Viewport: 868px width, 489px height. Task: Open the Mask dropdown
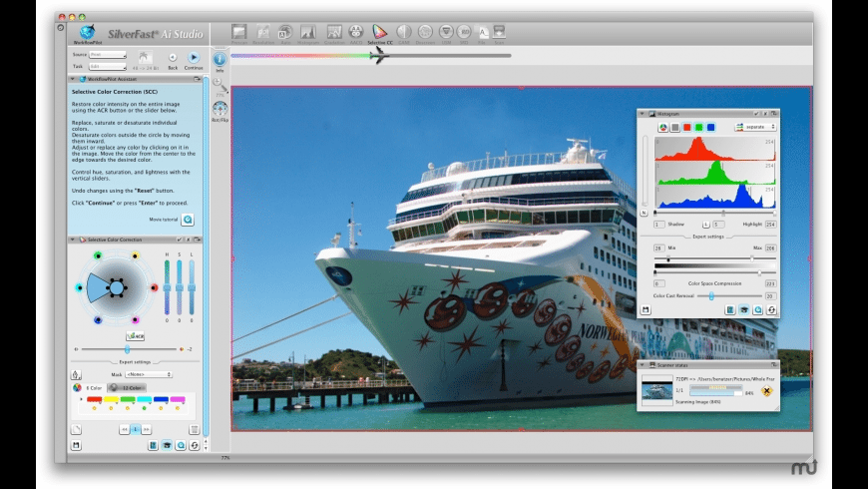coord(149,374)
